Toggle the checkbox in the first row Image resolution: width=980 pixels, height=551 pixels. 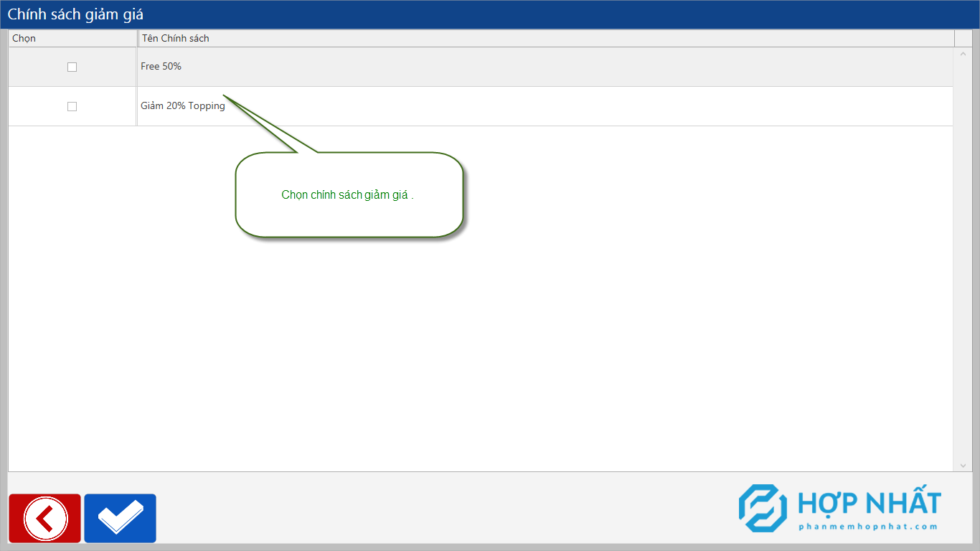click(72, 66)
